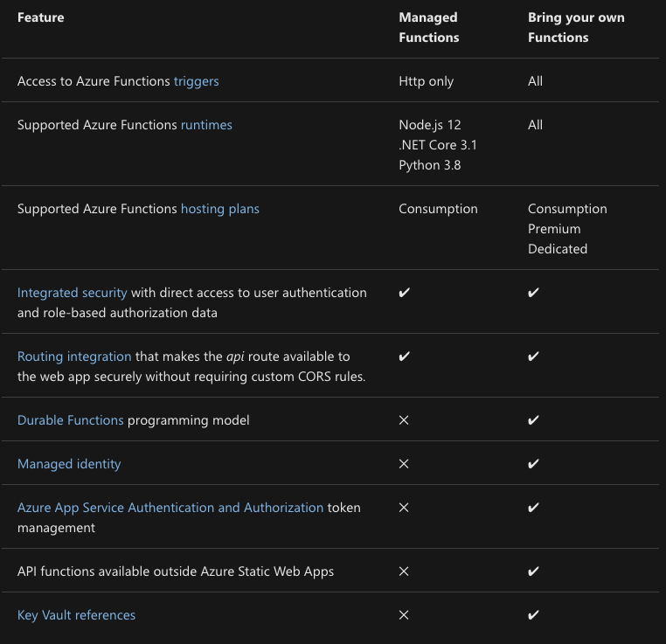Click the 'Dedicated' hosting plan text
Screen dimensions: 666x644
coord(558,249)
